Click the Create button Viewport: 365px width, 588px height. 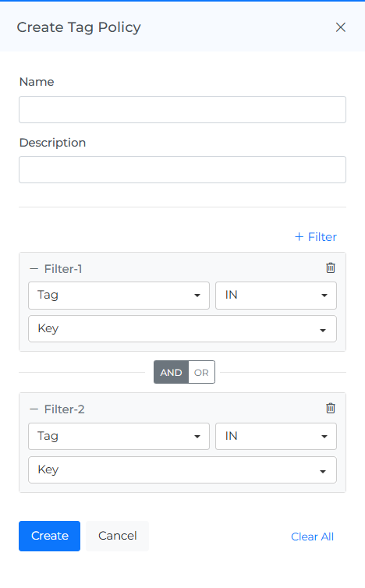(x=49, y=536)
